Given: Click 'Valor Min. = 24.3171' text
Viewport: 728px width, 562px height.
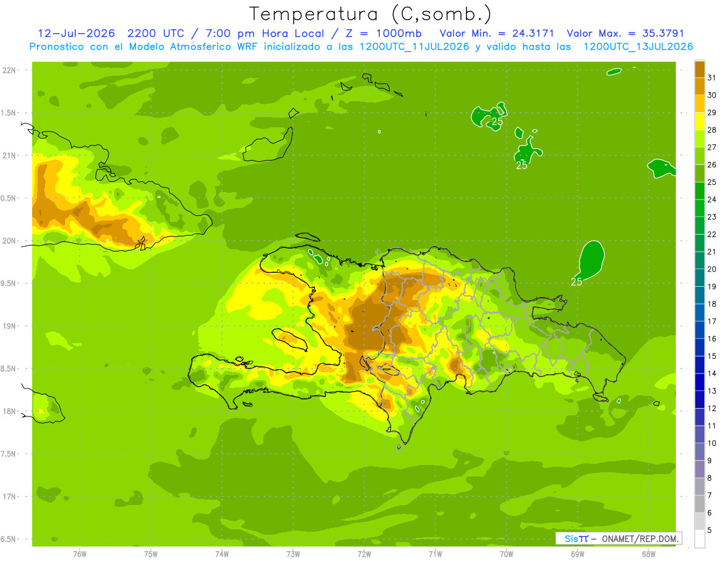Looking at the screenshot, I should (497, 34).
